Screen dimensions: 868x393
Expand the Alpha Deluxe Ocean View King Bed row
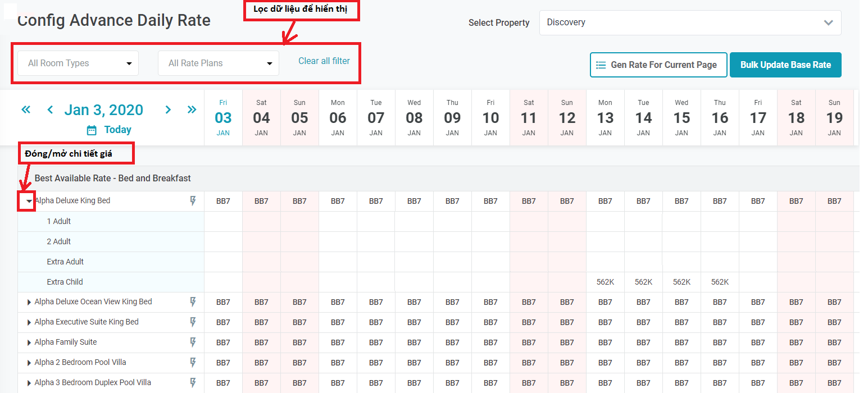pyautogui.click(x=29, y=302)
